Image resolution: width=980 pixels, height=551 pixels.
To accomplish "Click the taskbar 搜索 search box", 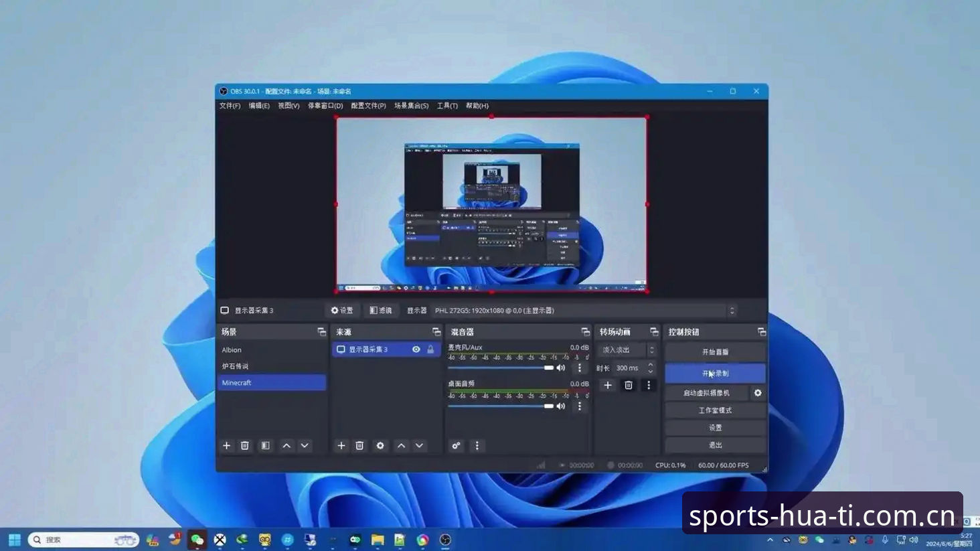I will click(x=84, y=540).
